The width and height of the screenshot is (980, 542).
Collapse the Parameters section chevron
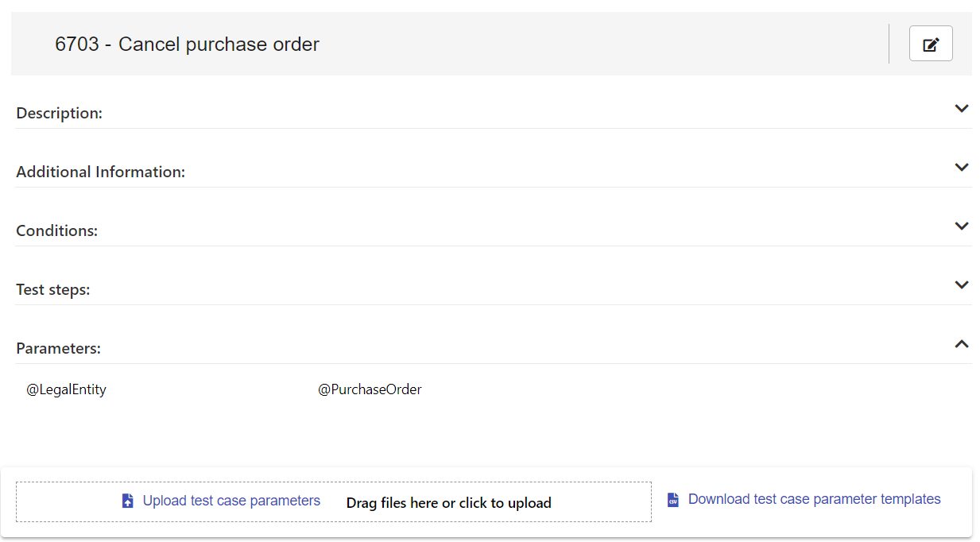[x=962, y=344]
